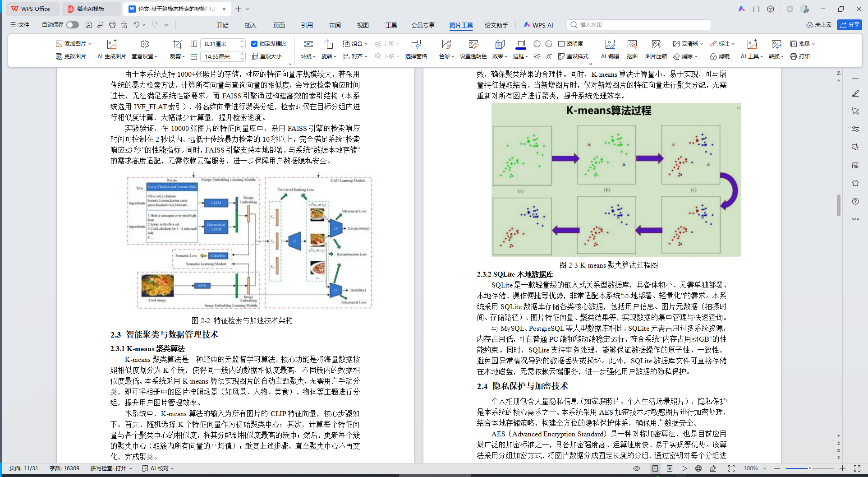Image resolution: width=868 pixels, height=477 pixels.
Task: Open the 变清晰 sharpen dropdown
Action: point(688,44)
